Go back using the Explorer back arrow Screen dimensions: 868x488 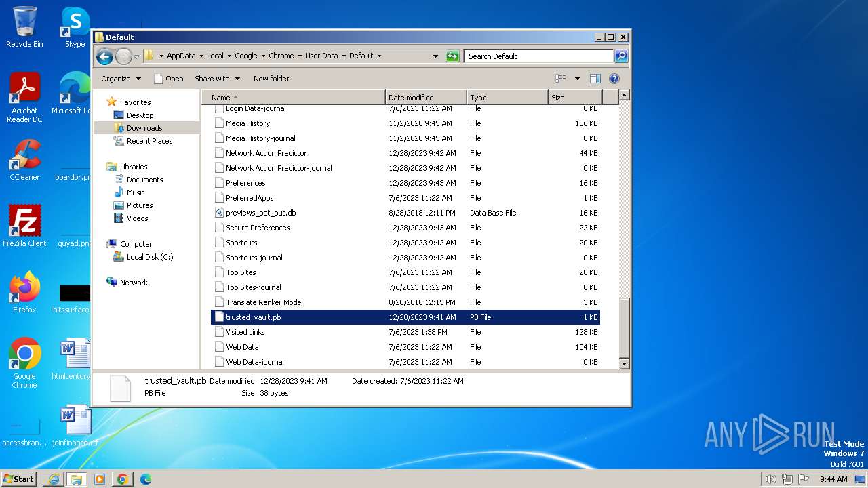point(104,56)
